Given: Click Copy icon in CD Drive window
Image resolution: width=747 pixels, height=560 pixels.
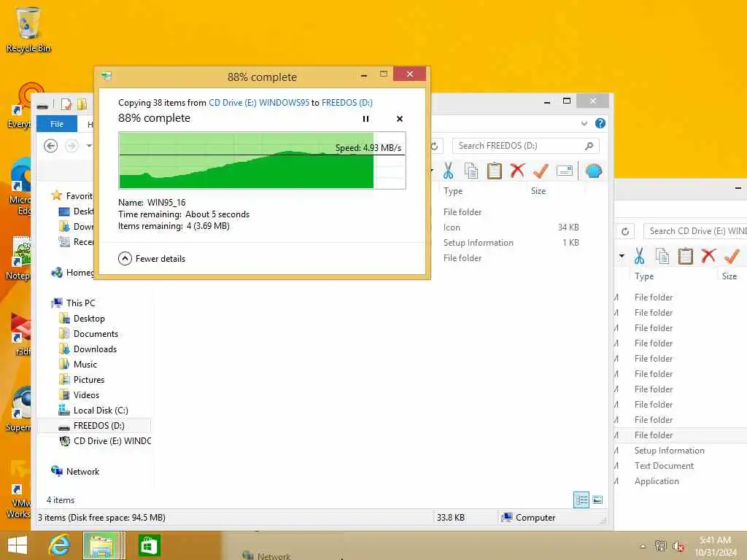Looking at the screenshot, I should pyautogui.click(x=662, y=256).
